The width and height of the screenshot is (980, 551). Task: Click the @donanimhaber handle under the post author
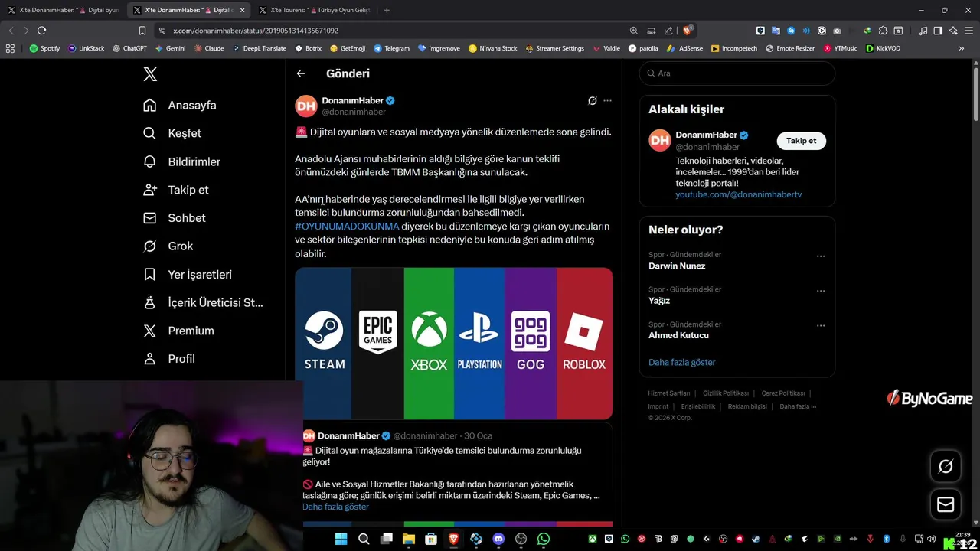(354, 112)
